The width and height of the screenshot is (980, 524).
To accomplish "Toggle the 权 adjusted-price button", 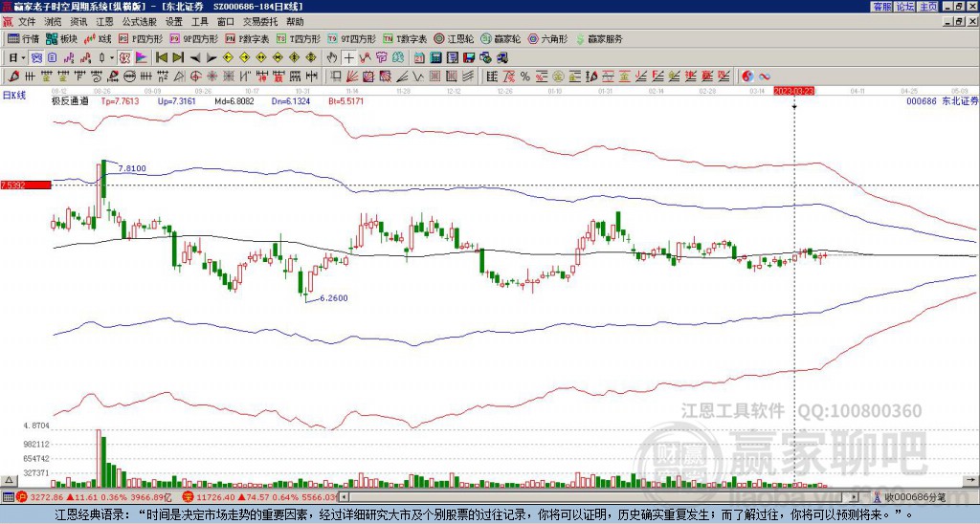I will pos(123,58).
